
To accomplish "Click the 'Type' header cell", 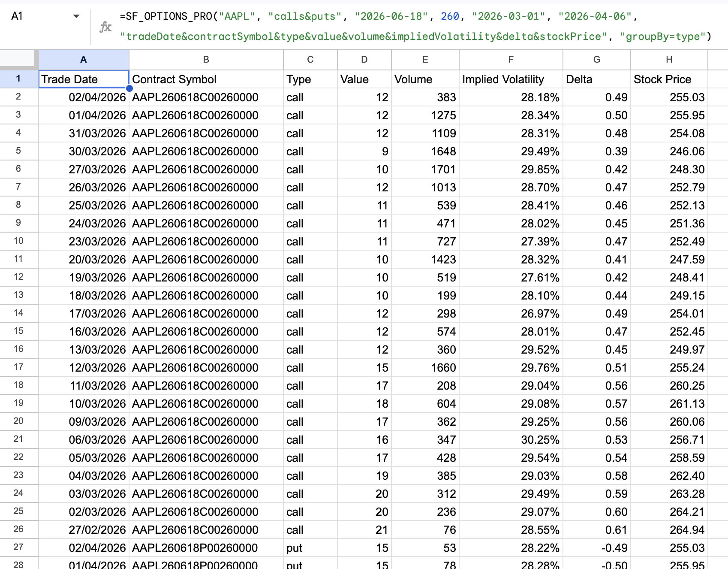I will 310,79.
